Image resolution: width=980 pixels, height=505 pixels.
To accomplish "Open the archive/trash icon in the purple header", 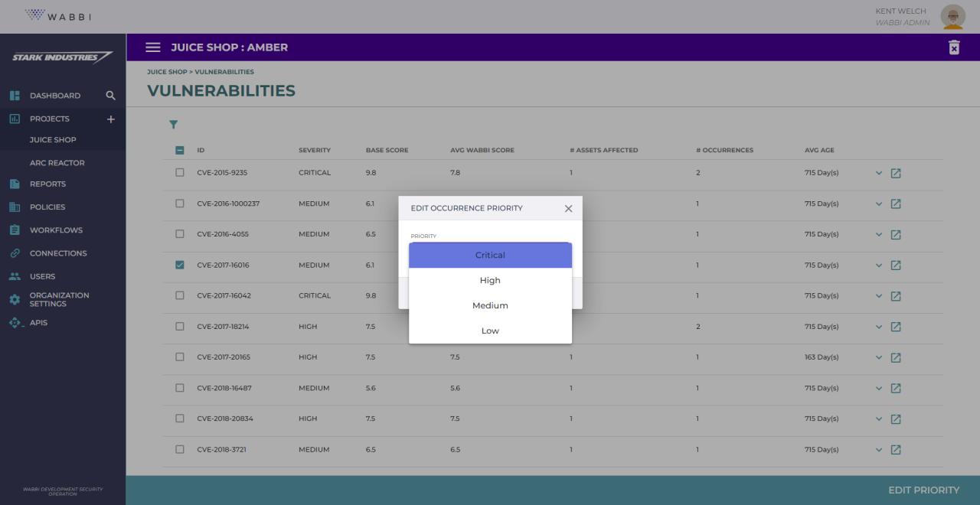I will point(954,47).
